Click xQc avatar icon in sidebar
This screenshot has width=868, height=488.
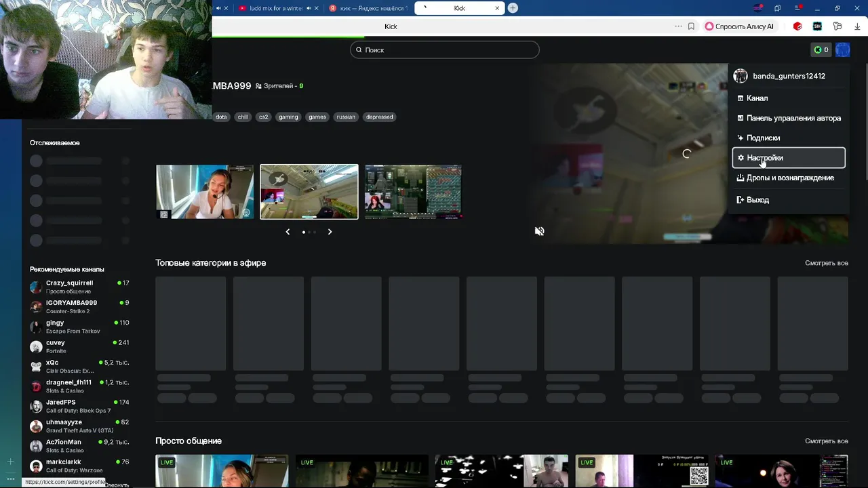(x=36, y=367)
